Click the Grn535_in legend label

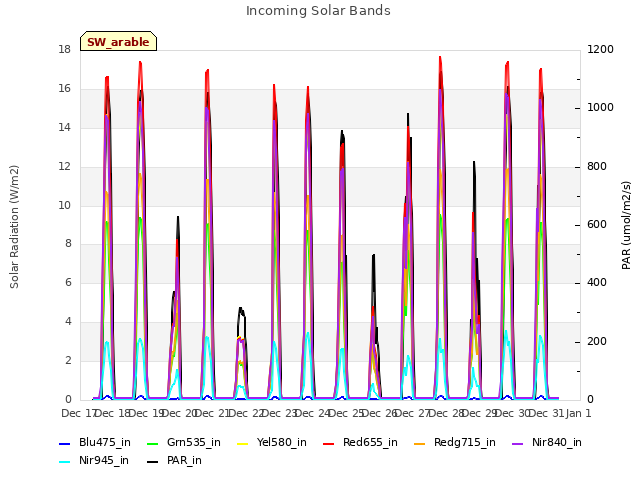(x=194, y=442)
